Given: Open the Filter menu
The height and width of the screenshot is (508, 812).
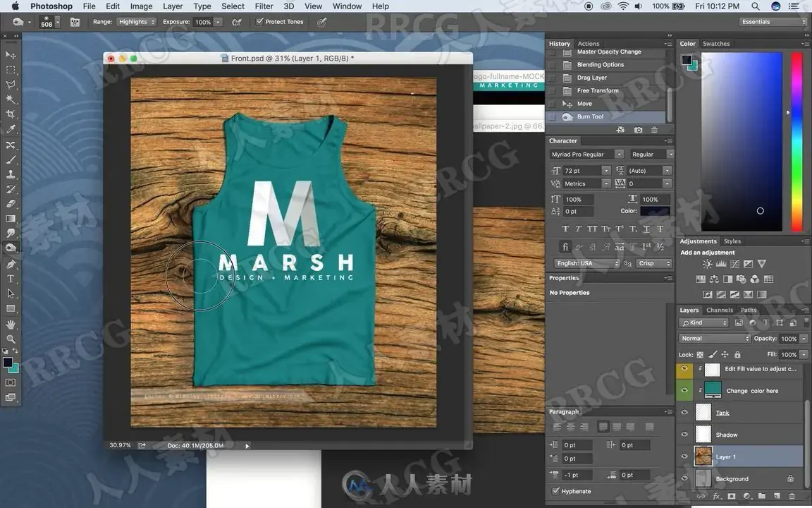Looking at the screenshot, I should coord(264,6).
